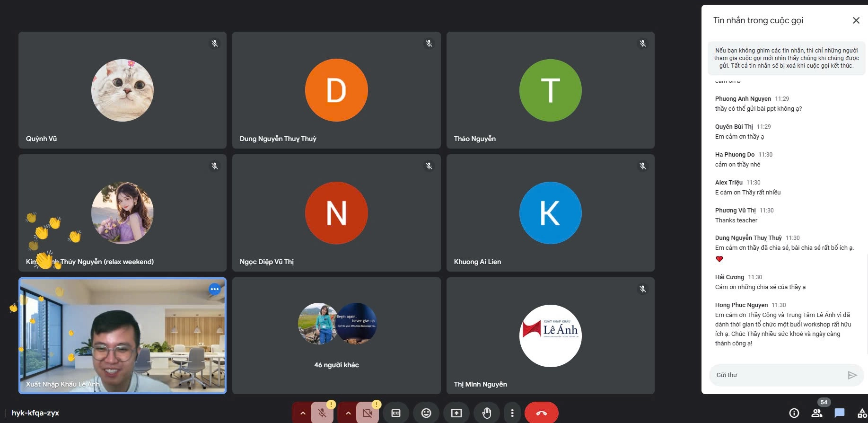The height and width of the screenshot is (423, 868).
Task: Click the message input field
Action: click(x=778, y=375)
